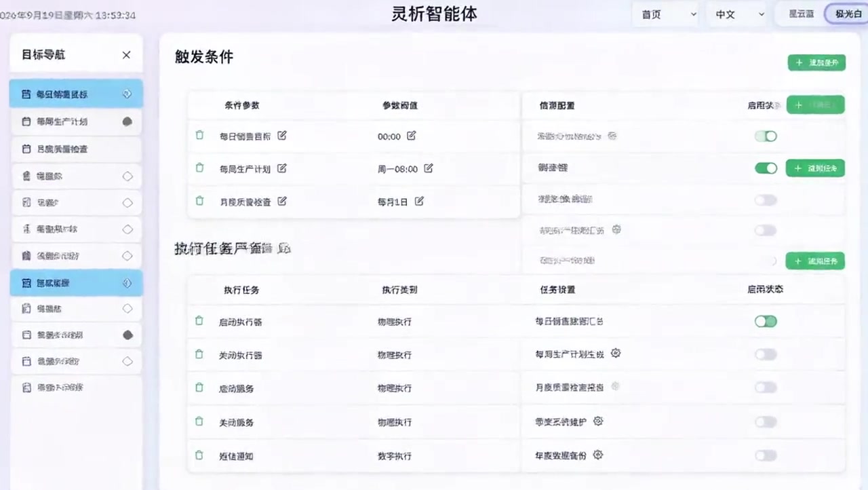Click the green add button beside 触发条件 heading
Screen dimensions: 868x490
[x=816, y=63]
